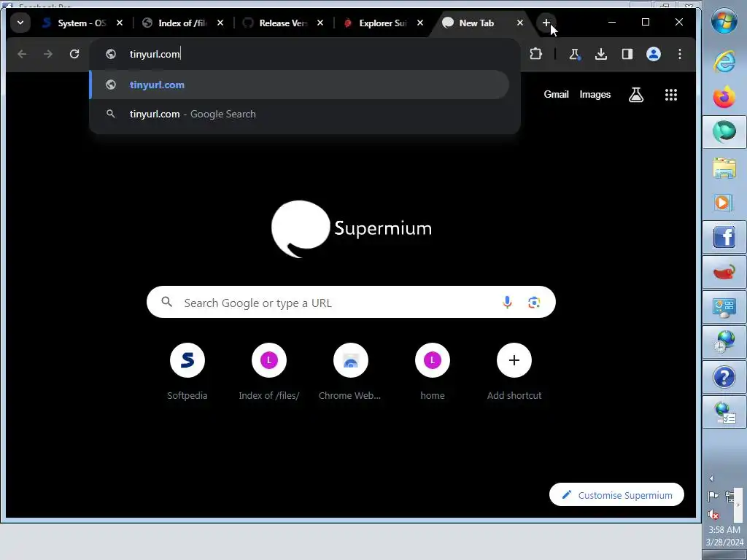Open Windows Media Player from taskbar

click(724, 203)
